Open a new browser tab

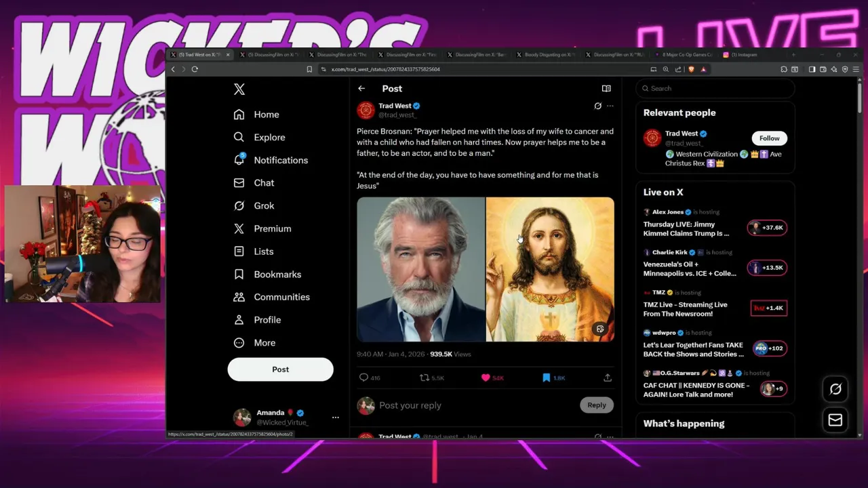point(793,55)
